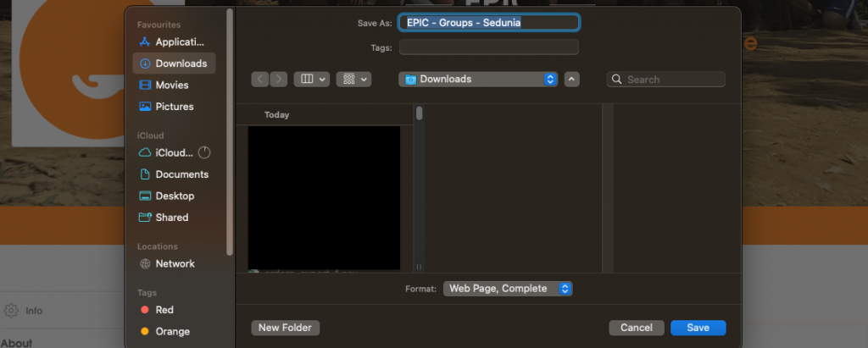
Task: Click the forward navigation arrow
Action: [278, 80]
